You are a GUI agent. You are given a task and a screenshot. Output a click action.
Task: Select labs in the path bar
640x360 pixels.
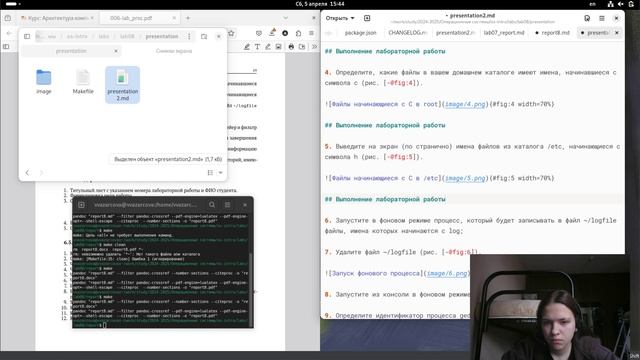(x=104, y=36)
